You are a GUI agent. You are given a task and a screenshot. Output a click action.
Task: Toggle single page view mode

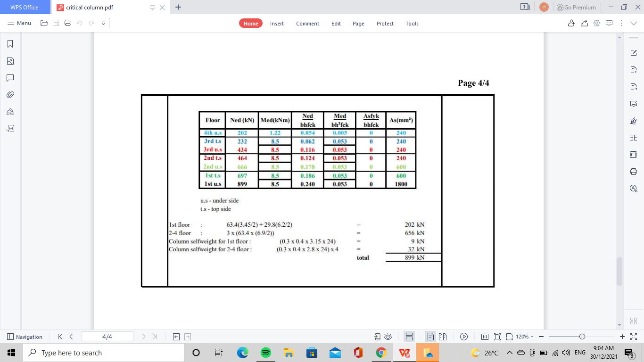click(431, 337)
